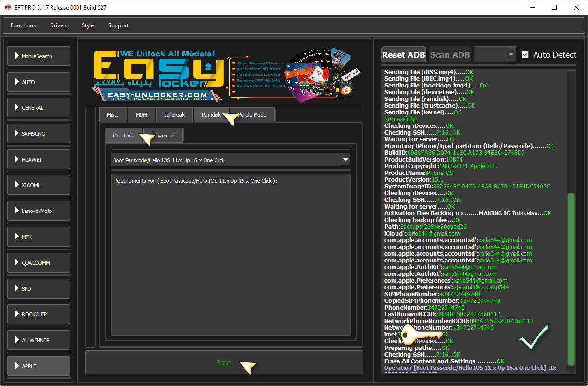
Task: Click the SIMPhoneNumber log line
Action: point(432,294)
